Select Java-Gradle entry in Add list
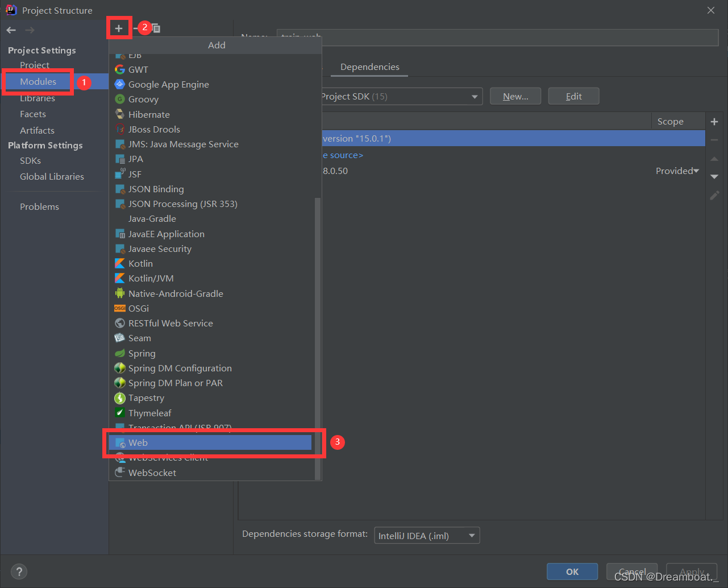 click(x=210, y=218)
